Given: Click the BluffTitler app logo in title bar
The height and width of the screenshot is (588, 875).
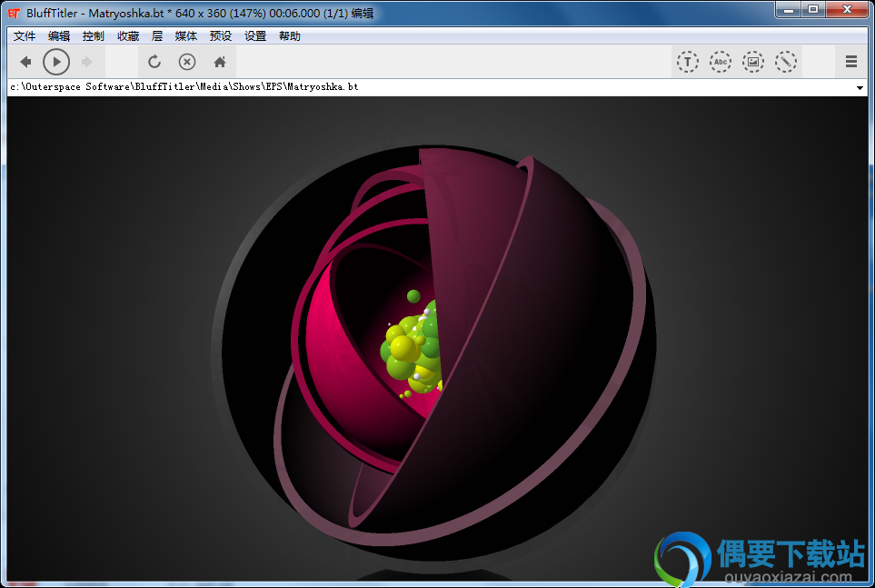Looking at the screenshot, I should pos(14,13).
